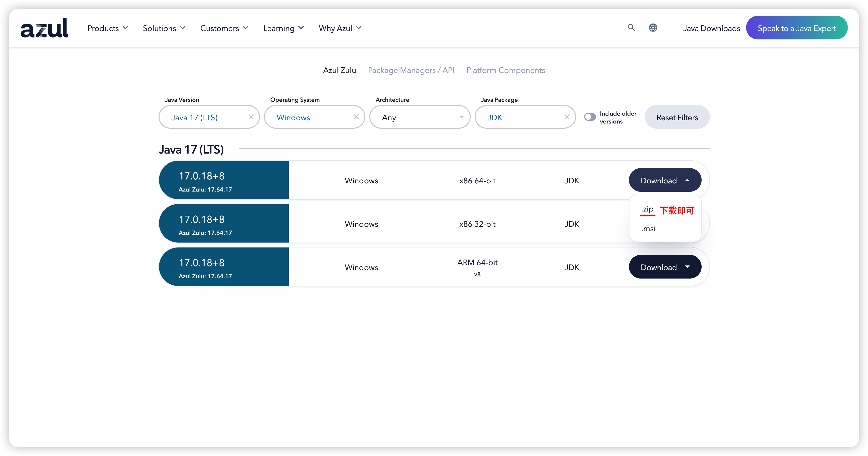
Task: Open the Why Azul menu
Action: pos(340,28)
